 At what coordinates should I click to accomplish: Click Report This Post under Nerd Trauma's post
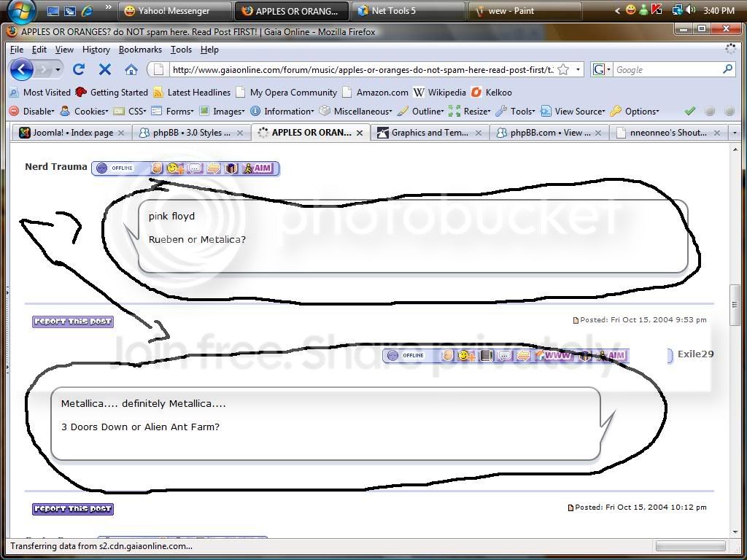73,322
